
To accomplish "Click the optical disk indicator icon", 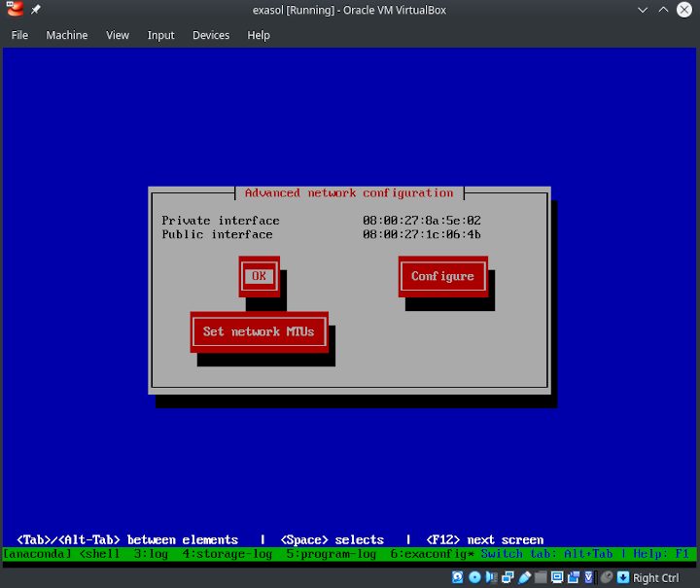I will pyautogui.click(x=474, y=577).
